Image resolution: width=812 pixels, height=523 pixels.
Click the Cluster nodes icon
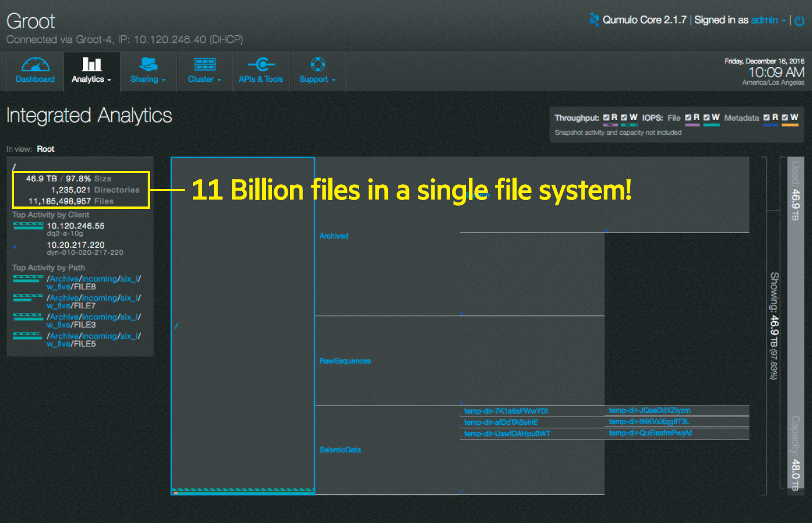click(205, 64)
